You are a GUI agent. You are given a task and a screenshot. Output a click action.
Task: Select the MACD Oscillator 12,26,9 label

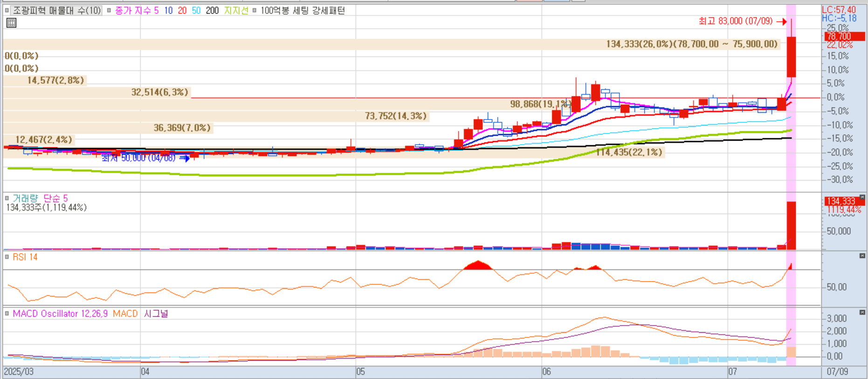[60, 313]
